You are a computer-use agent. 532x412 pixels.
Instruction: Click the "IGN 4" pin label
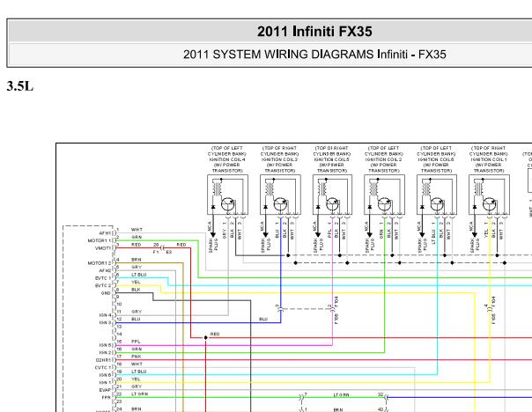[105, 315]
